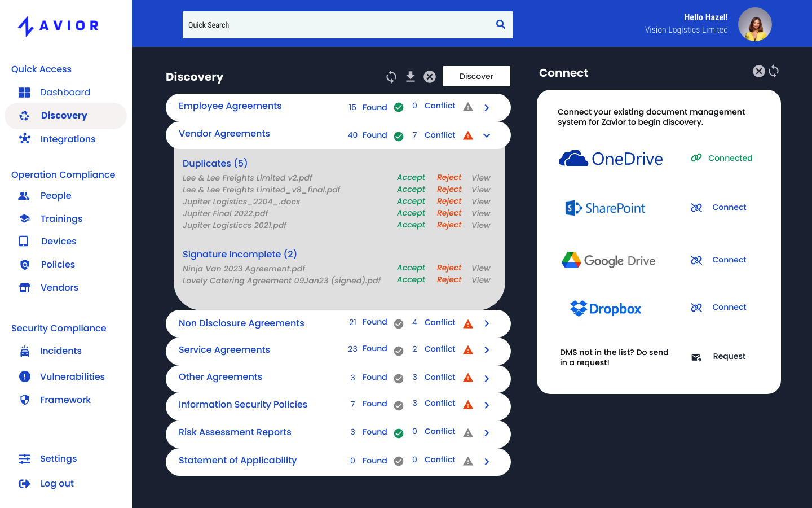Enable SharePoint by clicking Connect

point(718,207)
